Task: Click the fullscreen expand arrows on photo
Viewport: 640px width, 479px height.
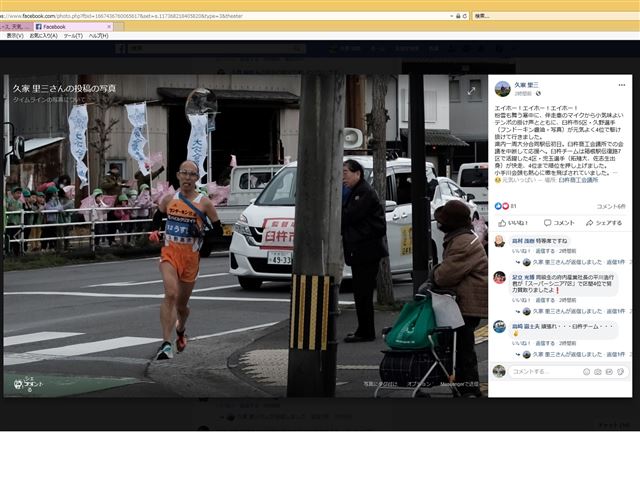Action: click(x=471, y=91)
